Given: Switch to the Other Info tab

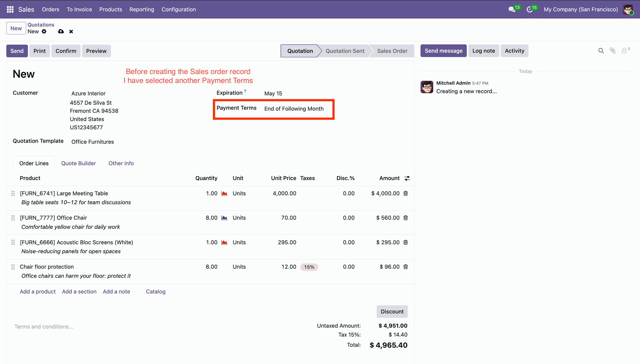Looking at the screenshot, I should [x=121, y=163].
